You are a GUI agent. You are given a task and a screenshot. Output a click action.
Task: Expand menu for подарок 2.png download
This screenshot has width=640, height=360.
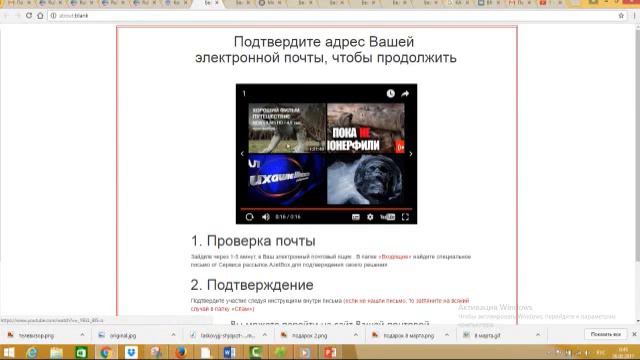[x=356, y=335]
